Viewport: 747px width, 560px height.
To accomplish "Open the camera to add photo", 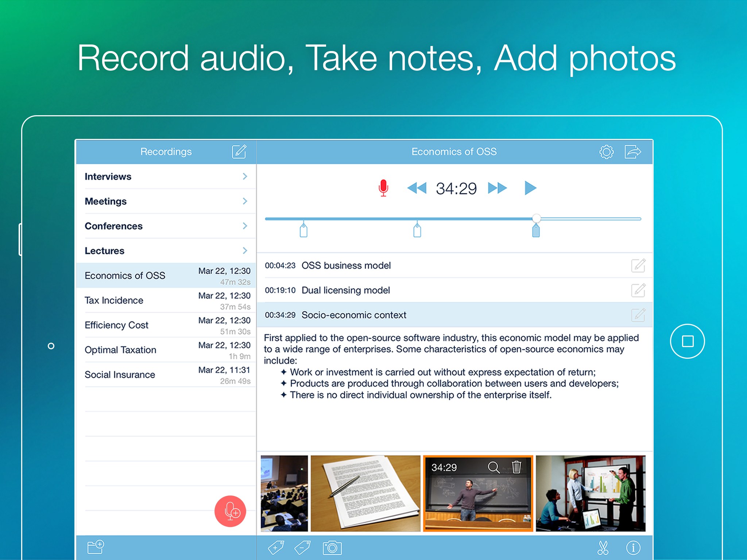I will point(332,548).
